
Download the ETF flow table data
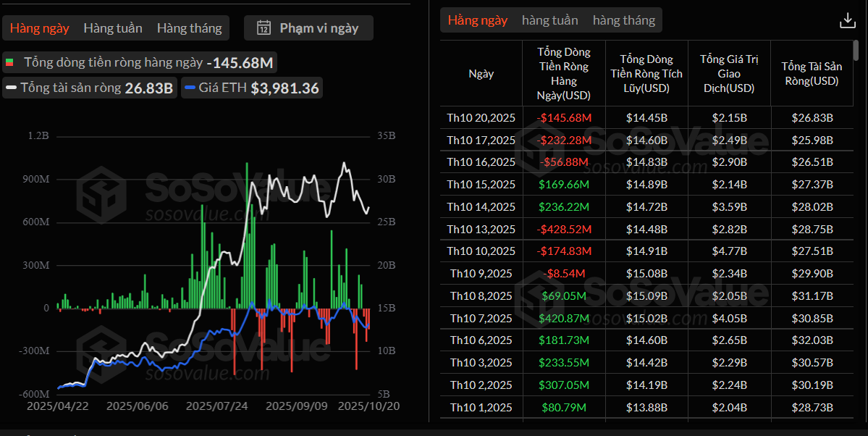tap(847, 21)
